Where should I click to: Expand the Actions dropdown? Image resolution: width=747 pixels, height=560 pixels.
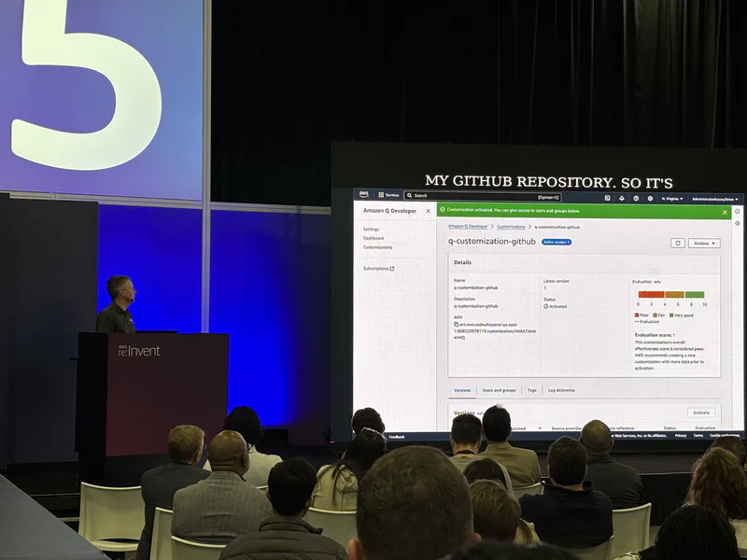(x=704, y=243)
